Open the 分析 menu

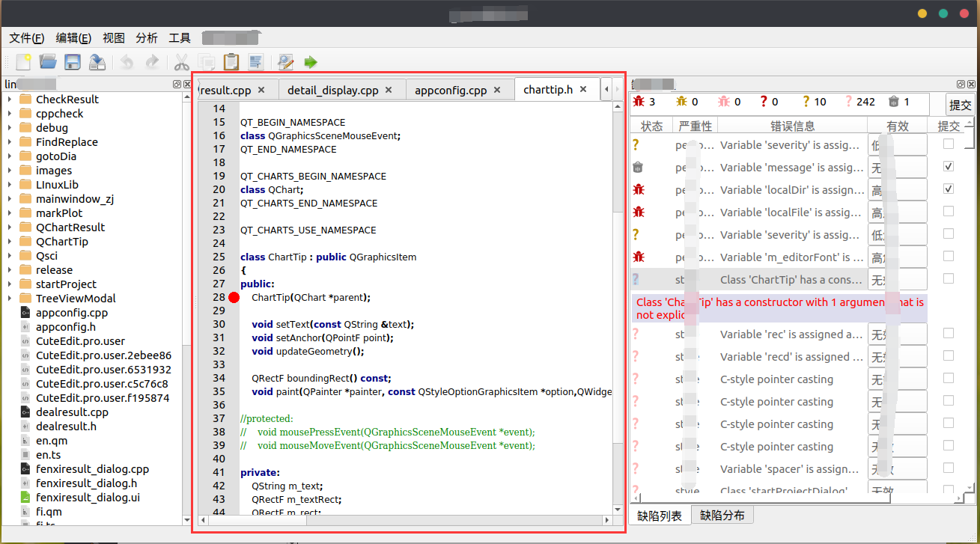(x=147, y=38)
